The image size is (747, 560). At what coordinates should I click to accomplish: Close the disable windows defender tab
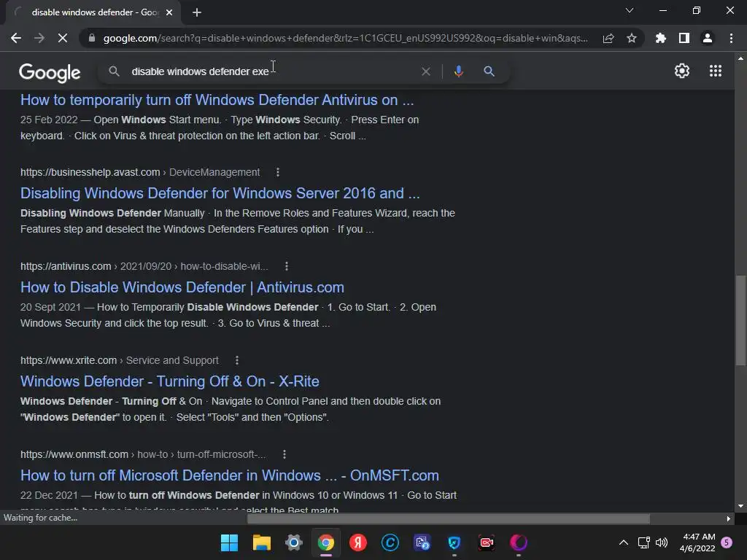pos(169,12)
